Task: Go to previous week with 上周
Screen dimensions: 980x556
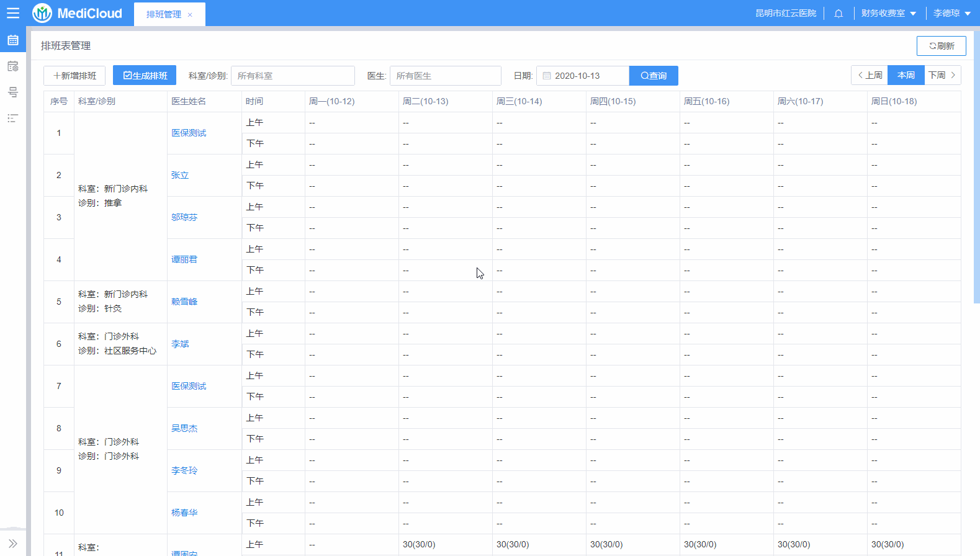Action: [870, 75]
